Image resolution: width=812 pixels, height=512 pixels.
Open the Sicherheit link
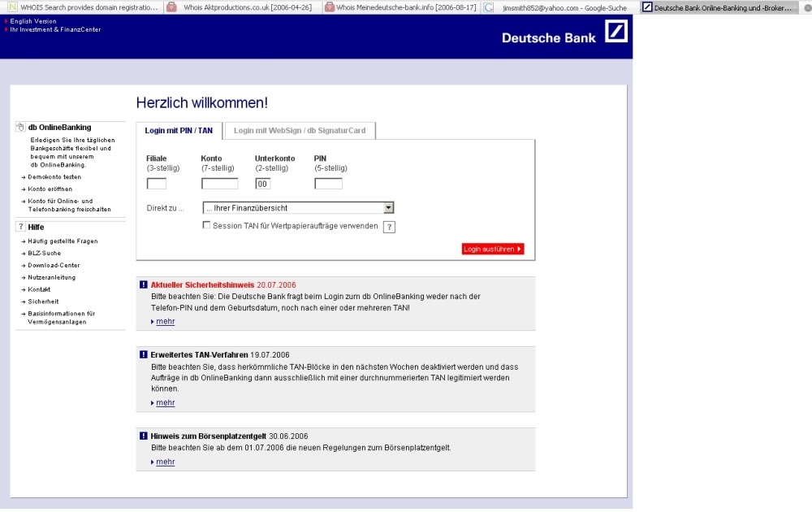pos(43,301)
